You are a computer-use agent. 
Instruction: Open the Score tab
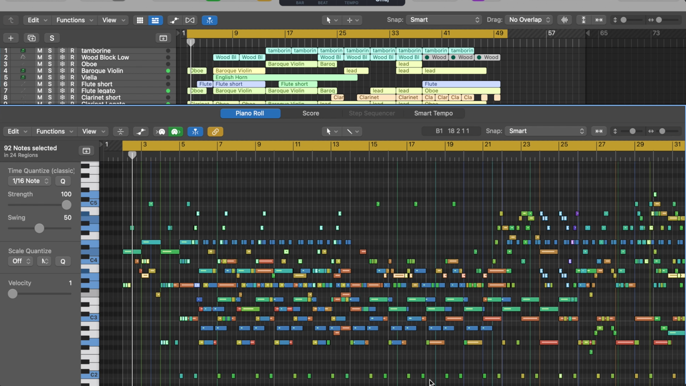[311, 113]
